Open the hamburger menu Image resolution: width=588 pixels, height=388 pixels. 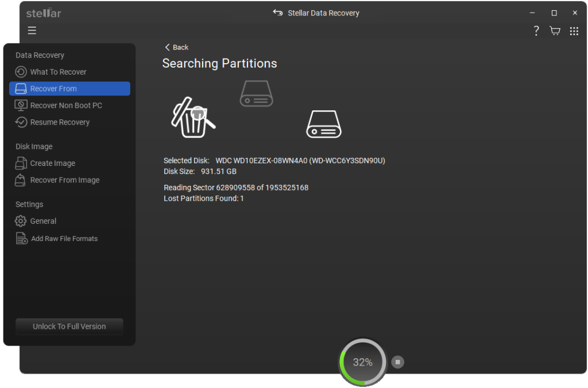tap(32, 30)
